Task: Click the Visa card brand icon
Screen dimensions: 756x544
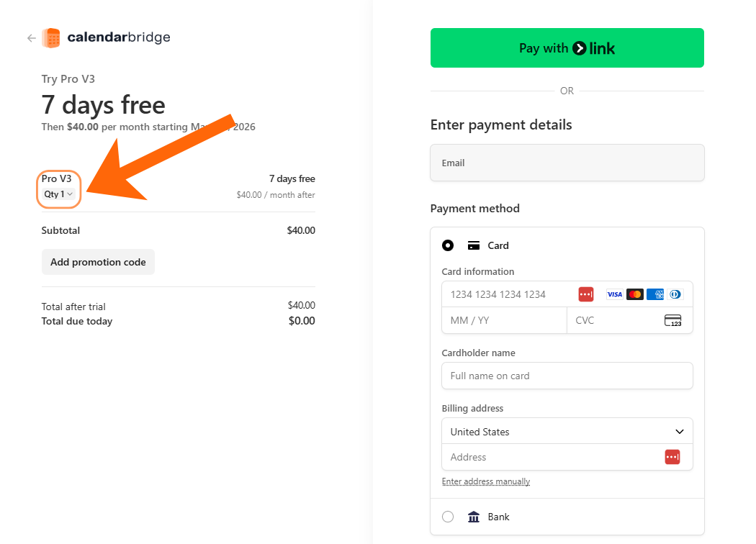Action: coord(614,294)
